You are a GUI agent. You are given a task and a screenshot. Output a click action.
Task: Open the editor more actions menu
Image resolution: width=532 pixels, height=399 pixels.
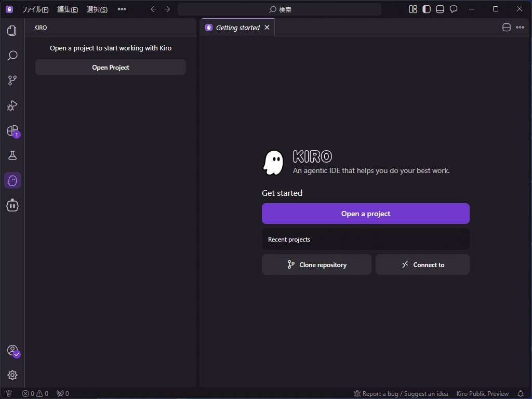click(519, 27)
